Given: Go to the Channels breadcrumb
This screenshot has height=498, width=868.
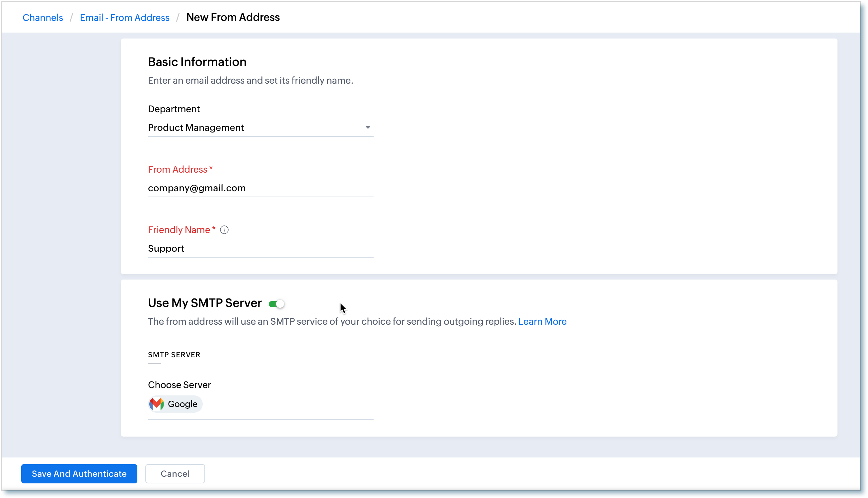Looking at the screenshot, I should pos(43,18).
